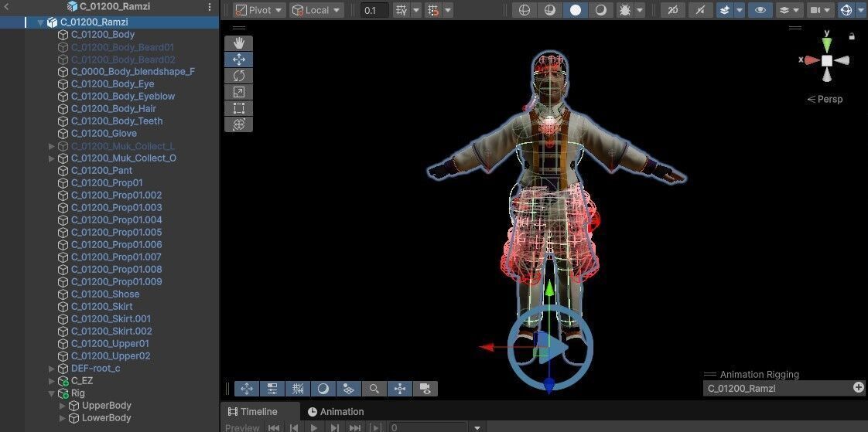Select C_01200_Skirt.002 object
This screenshot has height=432, width=868.
(x=110, y=332)
